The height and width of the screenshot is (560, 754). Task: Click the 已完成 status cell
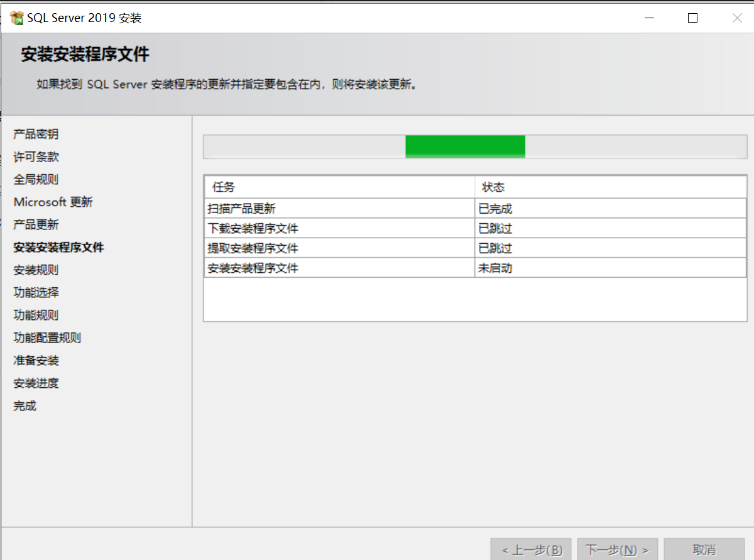coord(610,209)
